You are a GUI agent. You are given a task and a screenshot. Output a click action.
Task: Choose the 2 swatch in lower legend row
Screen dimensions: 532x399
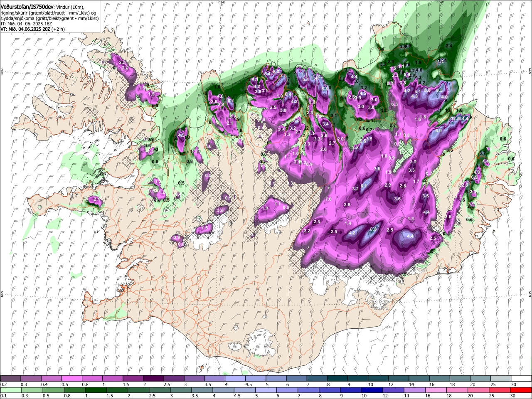[138, 390]
